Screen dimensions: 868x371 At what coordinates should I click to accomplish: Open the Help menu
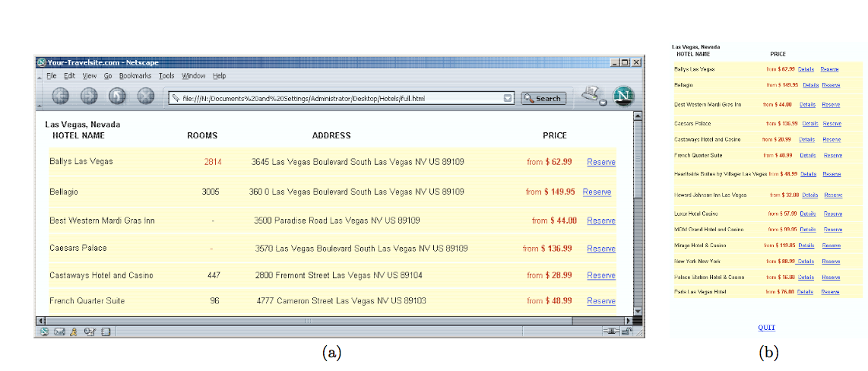(x=219, y=76)
